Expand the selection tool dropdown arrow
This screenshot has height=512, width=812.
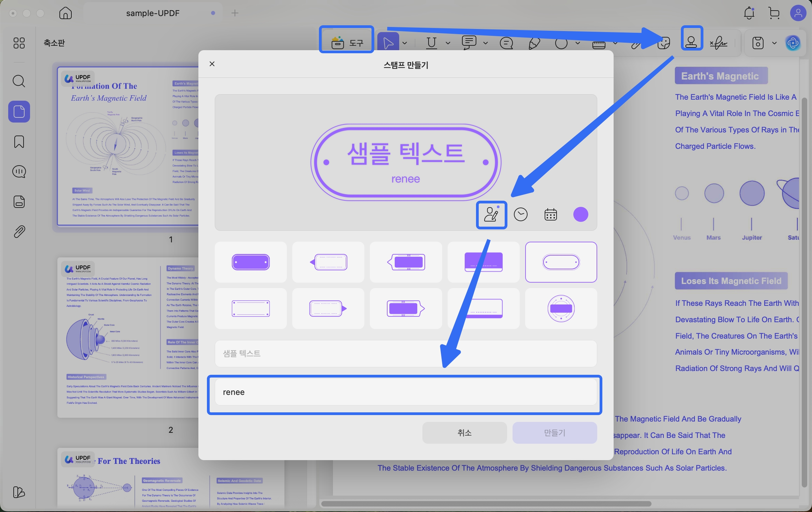[x=405, y=43]
